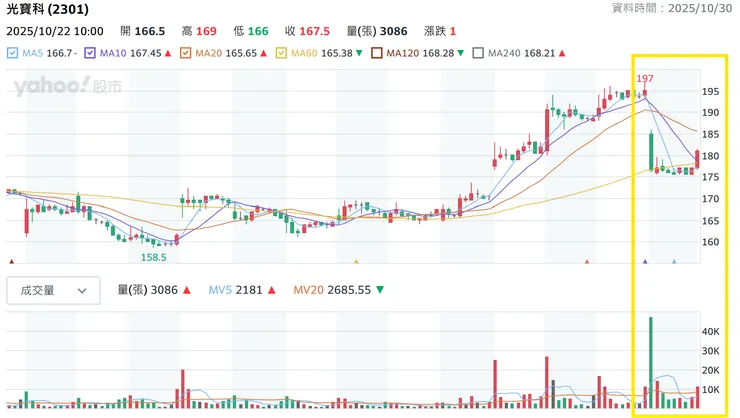Uncheck the MA5 moving average checkbox
This screenshot has width=740, height=418.
[12, 53]
